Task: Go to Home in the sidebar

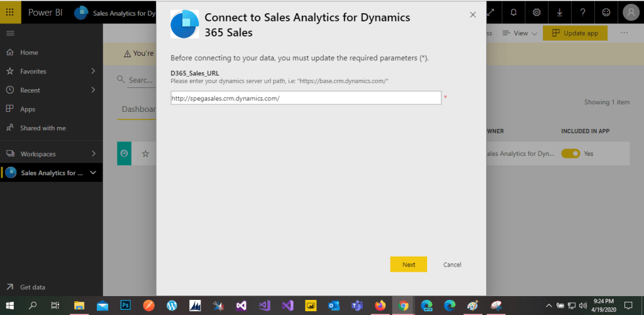Action: pos(29,53)
